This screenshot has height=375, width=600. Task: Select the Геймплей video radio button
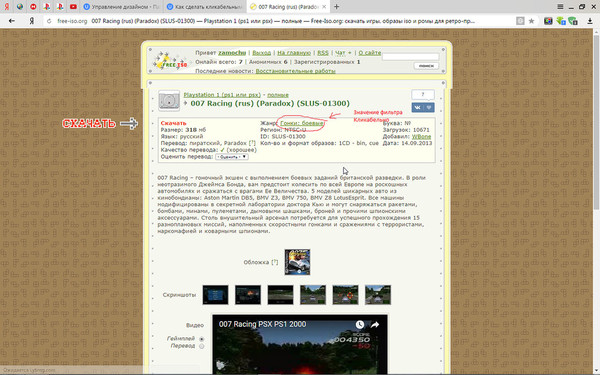point(201,339)
